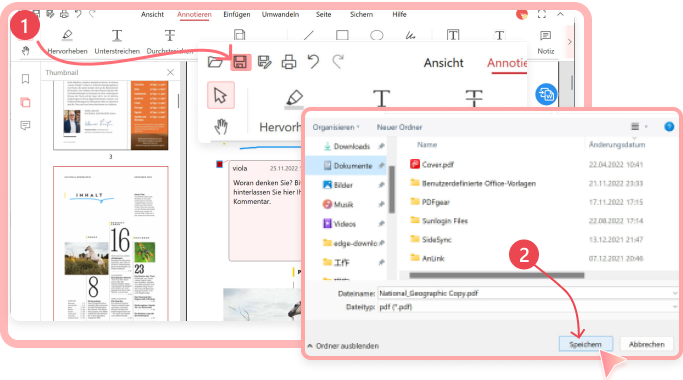Select Unterstreichen in the annotate ribbon
Screen dimensions: 683x380
[x=117, y=42]
